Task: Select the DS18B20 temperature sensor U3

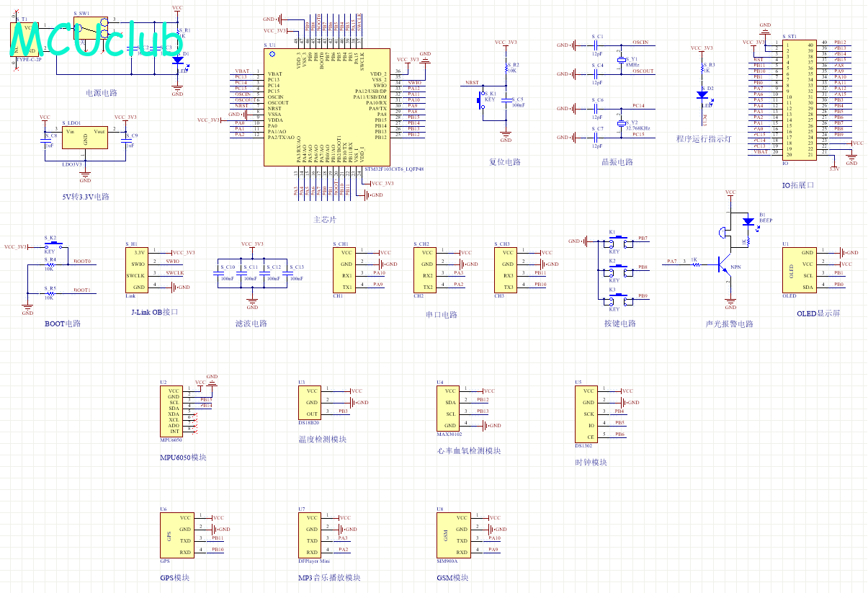Action: [311, 402]
